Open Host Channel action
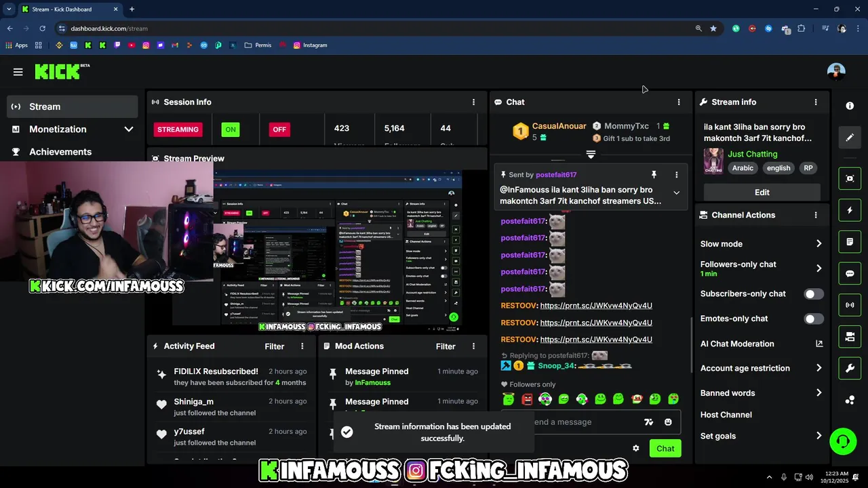This screenshot has height=488, width=868. [x=726, y=415]
